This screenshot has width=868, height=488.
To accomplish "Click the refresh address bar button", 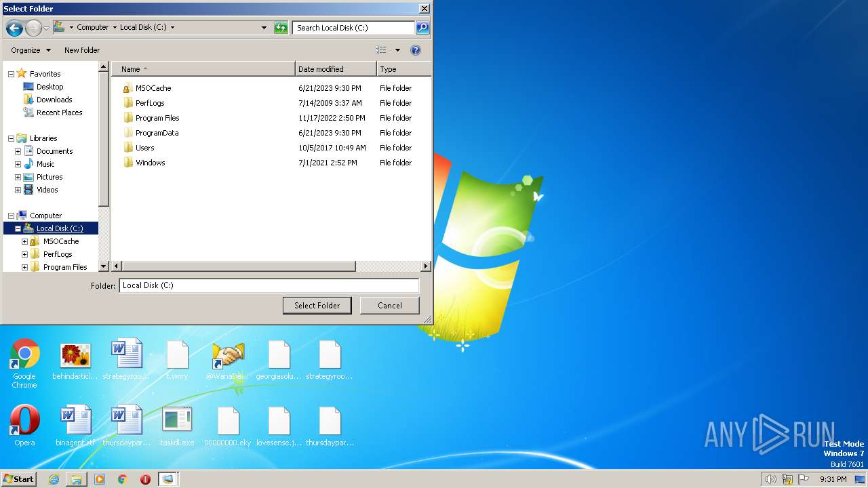I will click(x=281, y=28).
